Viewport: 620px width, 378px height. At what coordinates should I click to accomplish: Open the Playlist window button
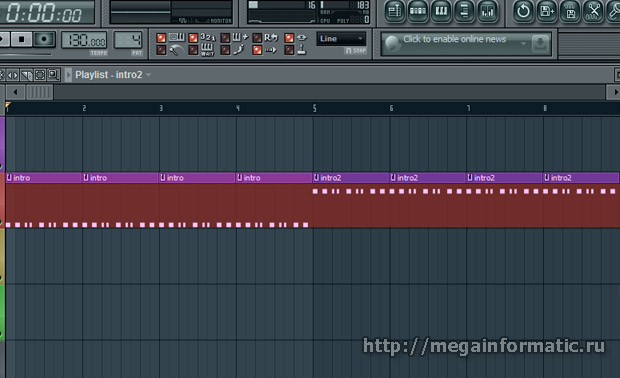[x=394, y=11]
